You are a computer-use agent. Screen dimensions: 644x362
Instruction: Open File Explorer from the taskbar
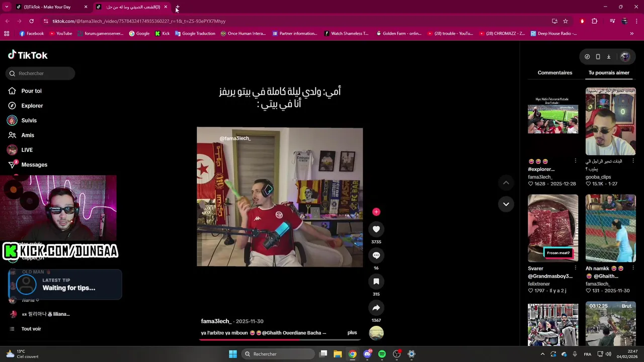pos(338,354)
